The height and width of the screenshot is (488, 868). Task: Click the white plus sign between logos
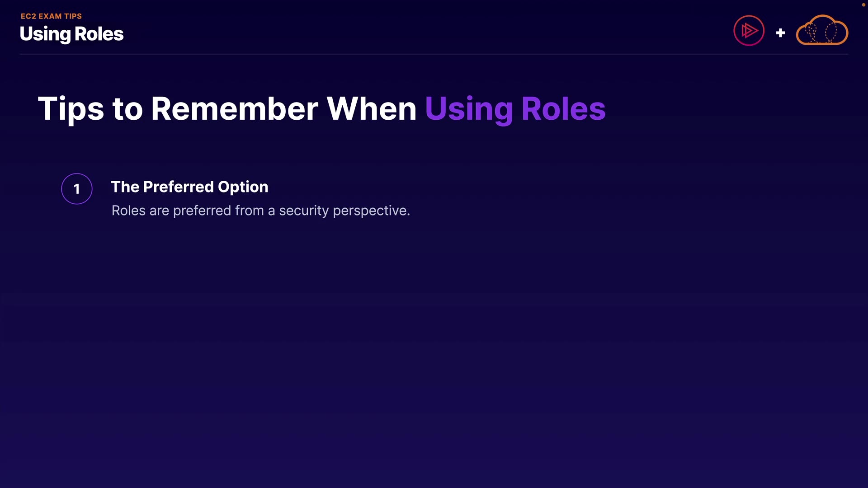780,33
